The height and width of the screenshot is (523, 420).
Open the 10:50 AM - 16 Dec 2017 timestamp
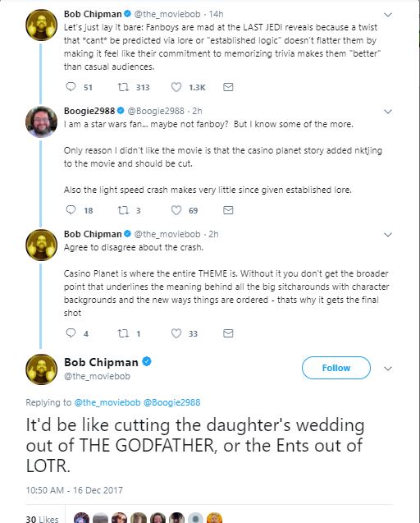pyautogui.click(x=75, y=490)
